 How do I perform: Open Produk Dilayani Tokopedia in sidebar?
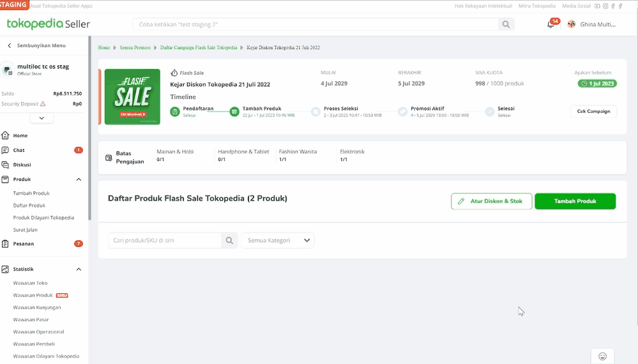click(x=43, y=218)
